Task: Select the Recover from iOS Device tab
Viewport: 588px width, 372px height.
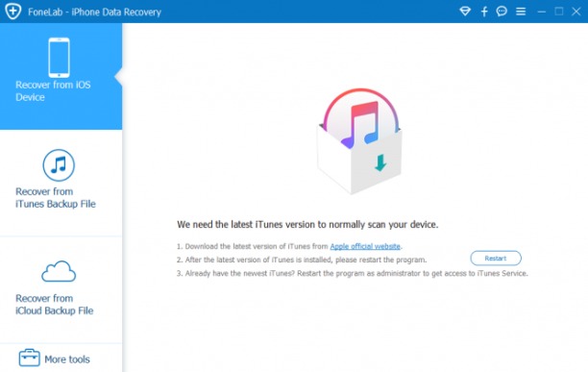Action: point(61,76)
